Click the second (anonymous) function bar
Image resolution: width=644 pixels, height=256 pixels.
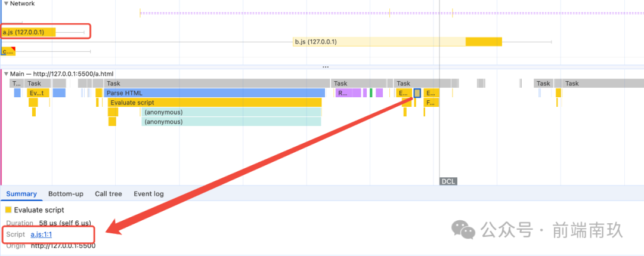click(231, 122)
